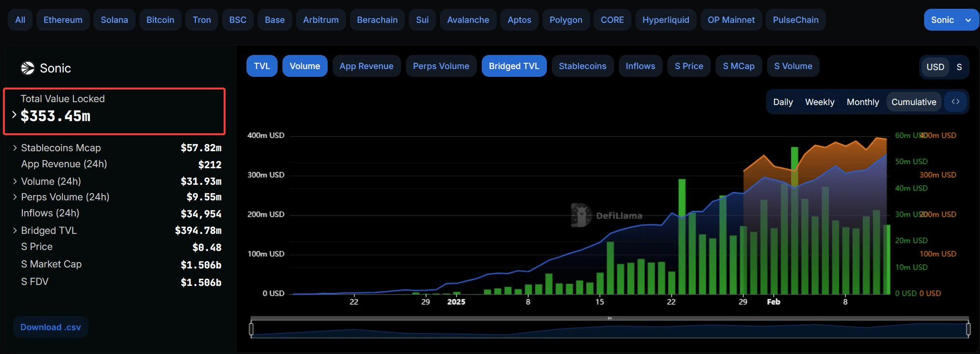Expand the Perps Volume (24h) row chevron
Screen dimensions: 980x354
(15, 197)
